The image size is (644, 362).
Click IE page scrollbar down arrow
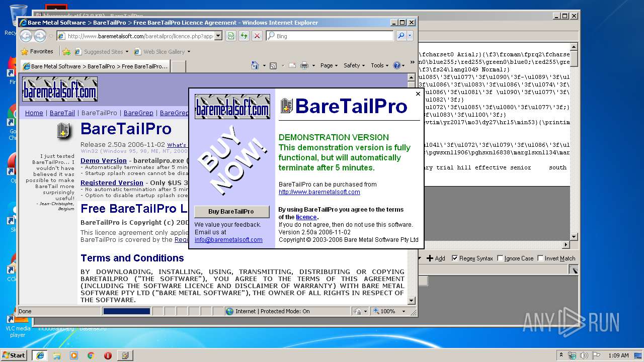(x=411, y=301)
